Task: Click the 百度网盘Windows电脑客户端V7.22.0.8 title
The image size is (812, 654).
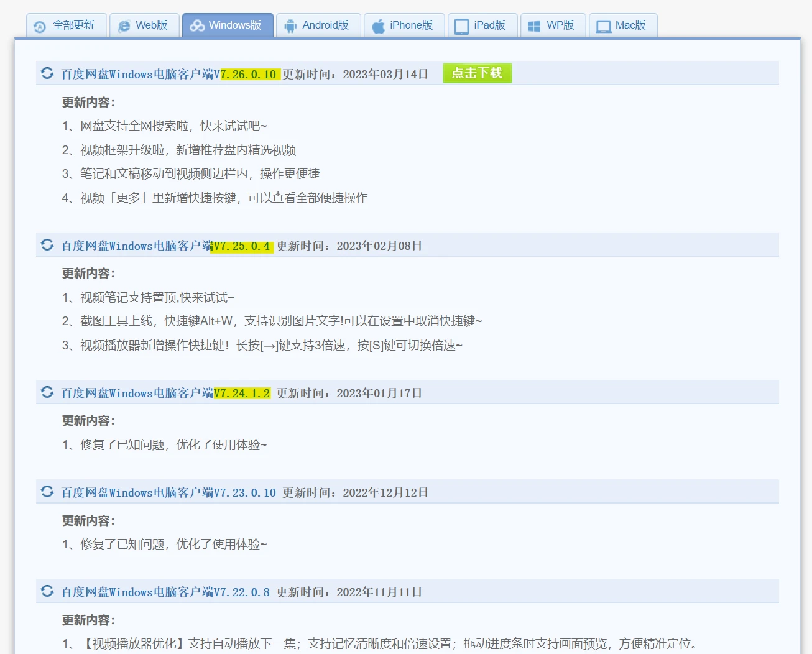Action: point(165,592)
